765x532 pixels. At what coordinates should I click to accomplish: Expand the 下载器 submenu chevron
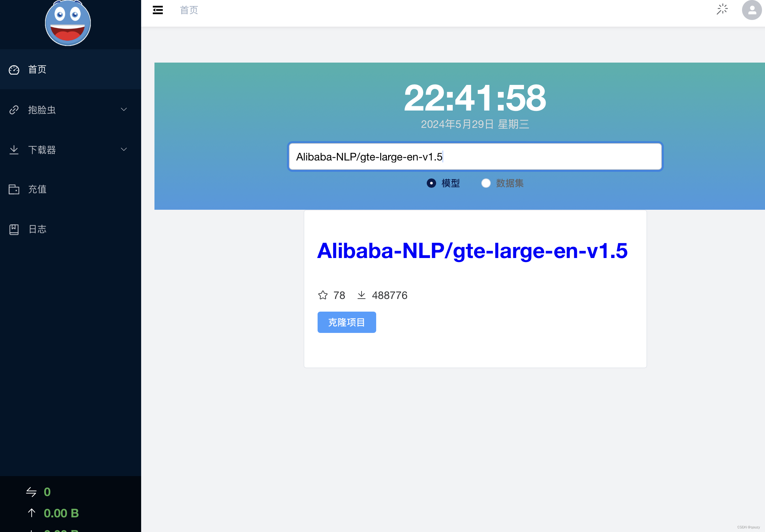124,149
